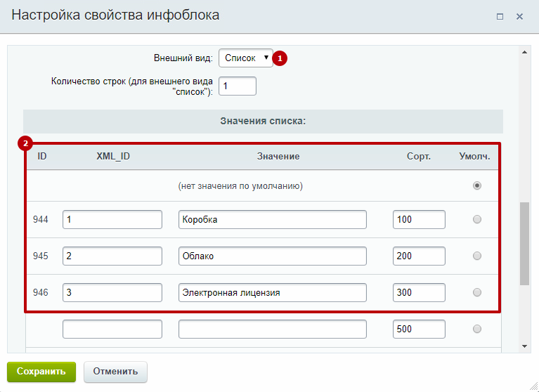Click the empty value field in new row
The height and width of the screenshot is (392, 539).
click(273, 329)
